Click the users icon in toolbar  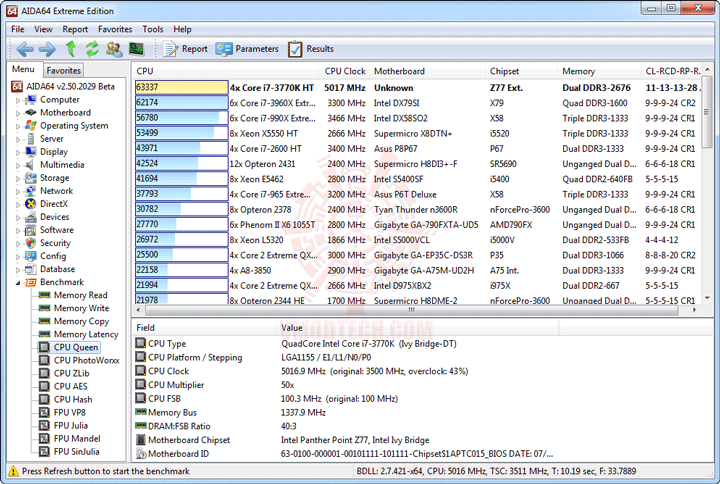114,49
